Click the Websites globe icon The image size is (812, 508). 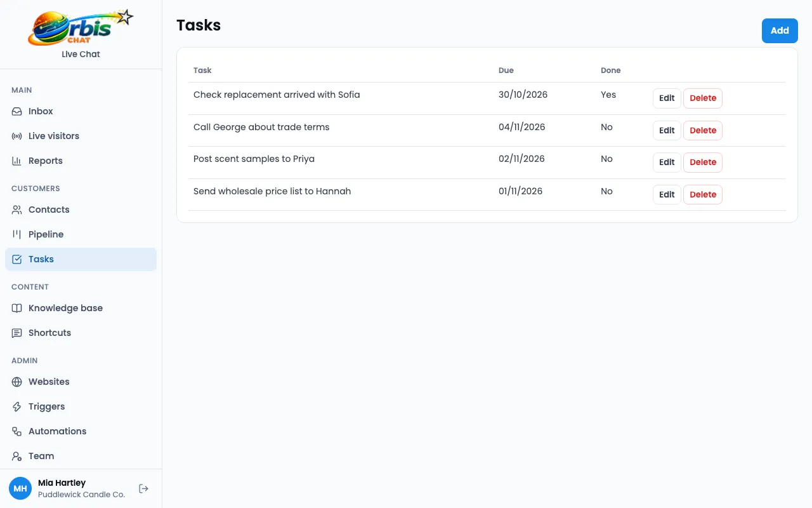17,382
